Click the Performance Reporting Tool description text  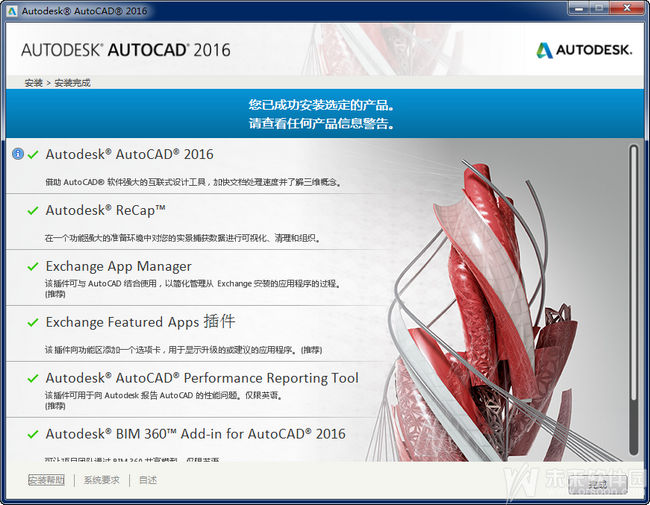point(164,401)
